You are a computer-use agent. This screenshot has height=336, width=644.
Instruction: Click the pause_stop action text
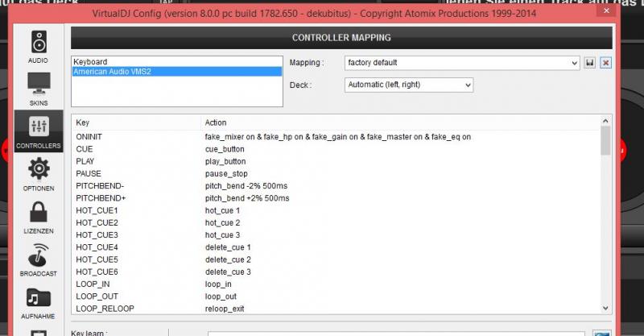226,173
